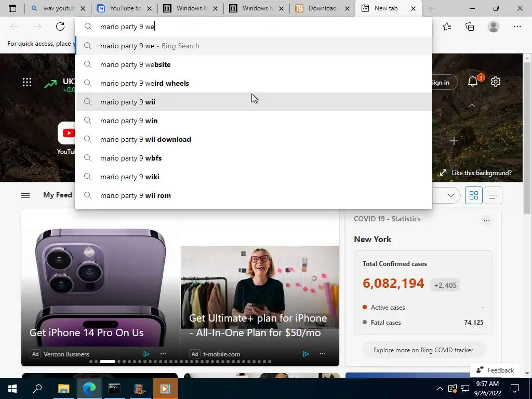Image resolution: width=532 pixels, height=399 pixels.
Task: Open the tab actions menu icon
Action: [x=12, y=8]
